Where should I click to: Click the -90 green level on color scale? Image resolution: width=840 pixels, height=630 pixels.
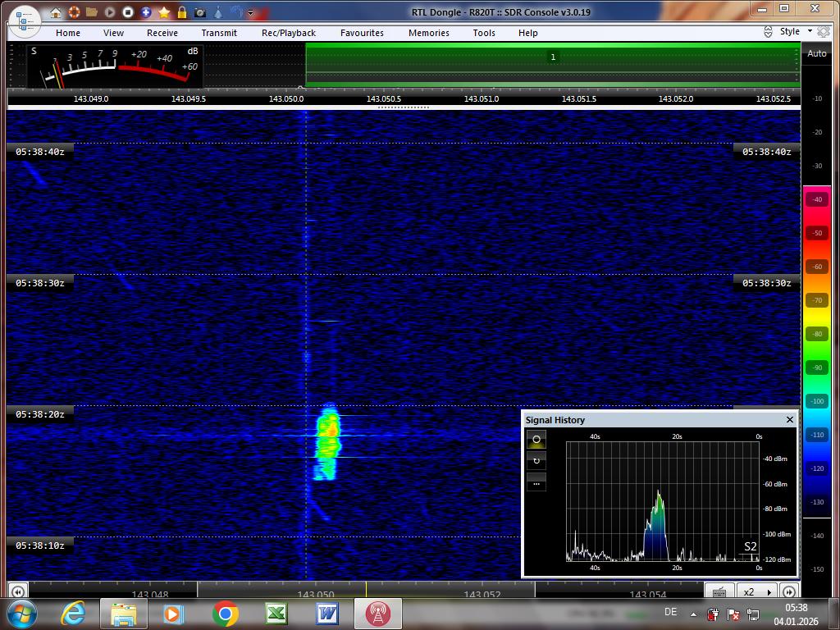click(x=817, y=367)
